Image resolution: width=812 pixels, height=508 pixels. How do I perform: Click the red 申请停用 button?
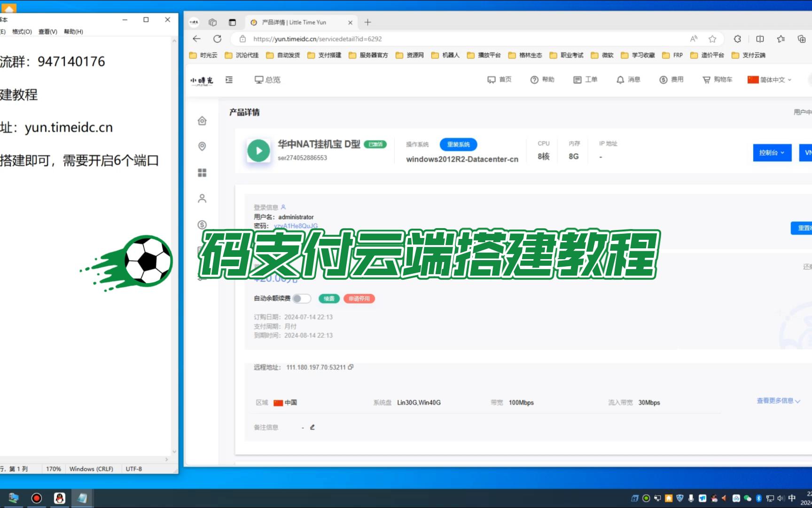pos(359,299)
